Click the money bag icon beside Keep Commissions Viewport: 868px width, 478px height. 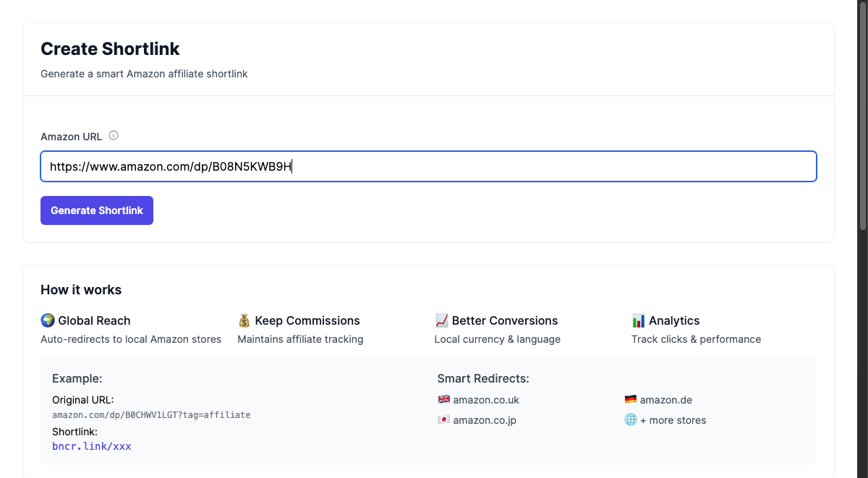tap(244, 320)
